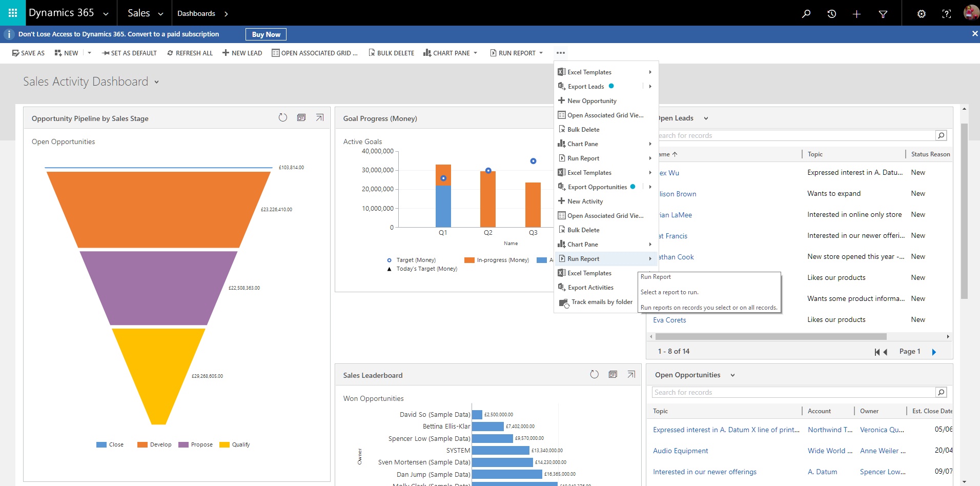Open recent items history icon

click(831, 14)
